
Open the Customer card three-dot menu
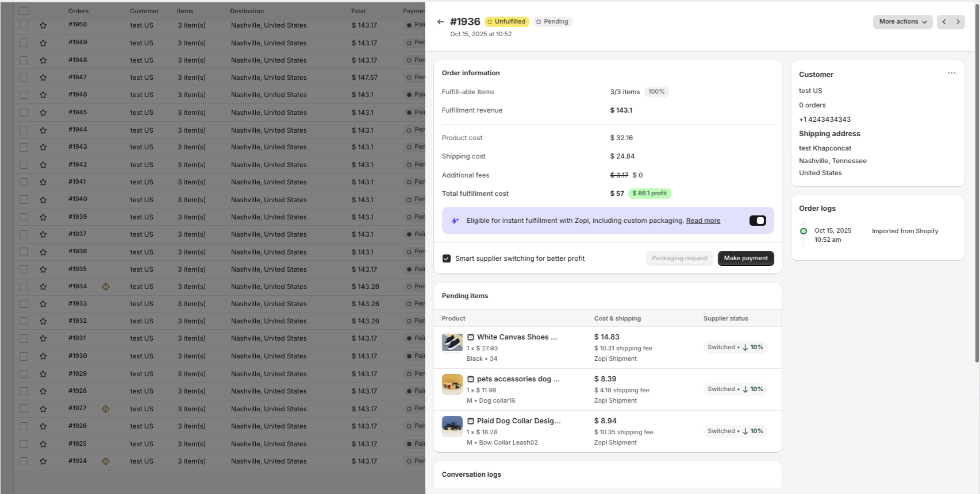(x=951, y=73)
